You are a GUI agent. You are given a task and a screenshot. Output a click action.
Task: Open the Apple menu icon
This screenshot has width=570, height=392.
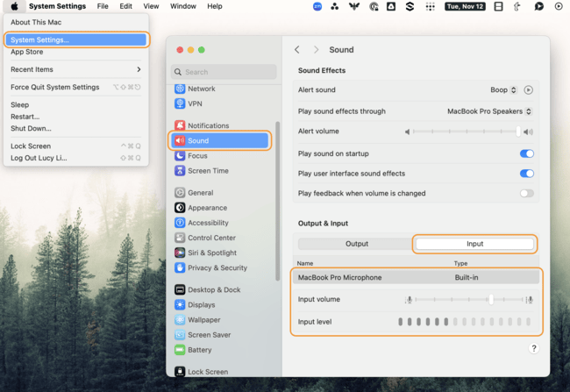coord(14,6)
